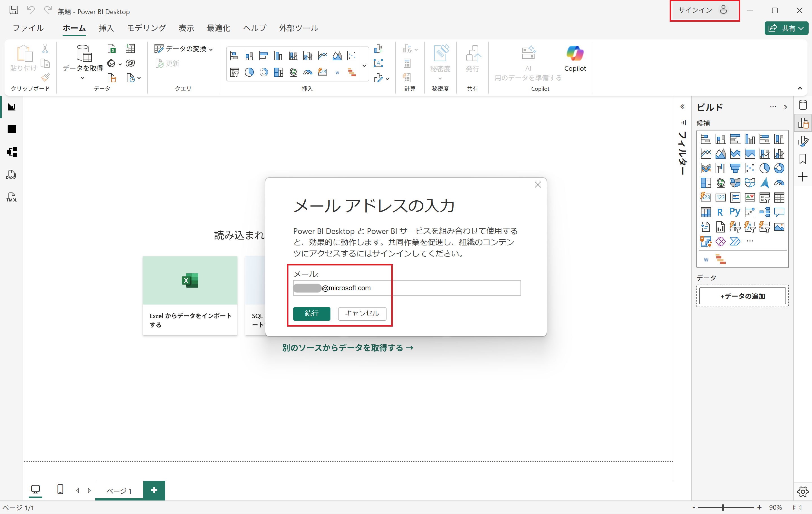Image resolution: width=812 pixels, height=514 pixels.
Task: Expand the データを取得 dropdown
Action: [83, 78]
